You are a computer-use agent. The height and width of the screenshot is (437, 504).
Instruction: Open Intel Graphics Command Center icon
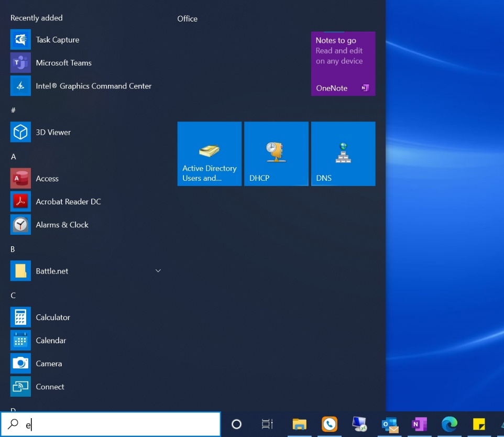20,86
